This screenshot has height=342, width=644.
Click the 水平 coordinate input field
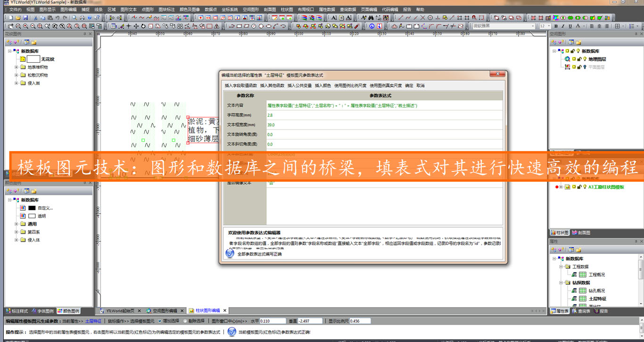(x=272, y=321)
